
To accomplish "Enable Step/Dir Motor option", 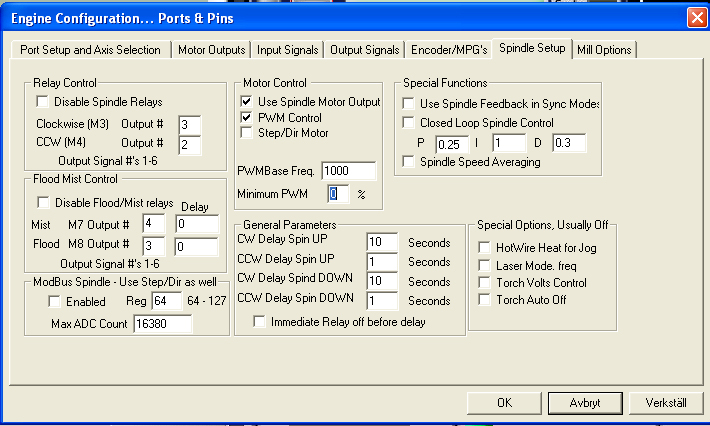I will (x=247, y=132).
